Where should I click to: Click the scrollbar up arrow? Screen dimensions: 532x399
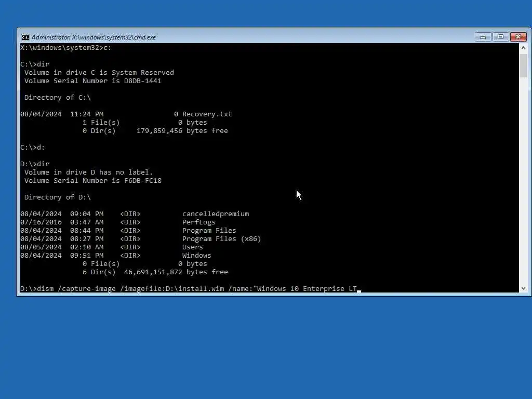pos(523,48)
